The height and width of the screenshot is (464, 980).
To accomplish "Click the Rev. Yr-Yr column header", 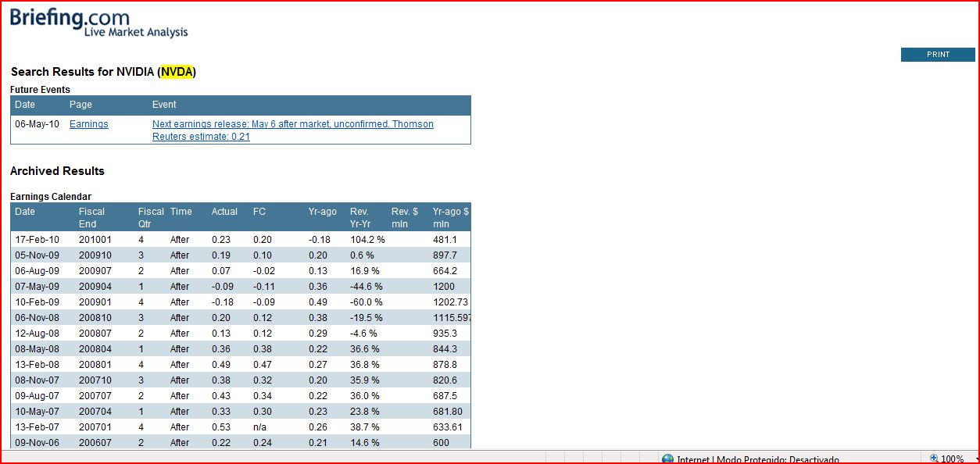I will click(360, 218).
